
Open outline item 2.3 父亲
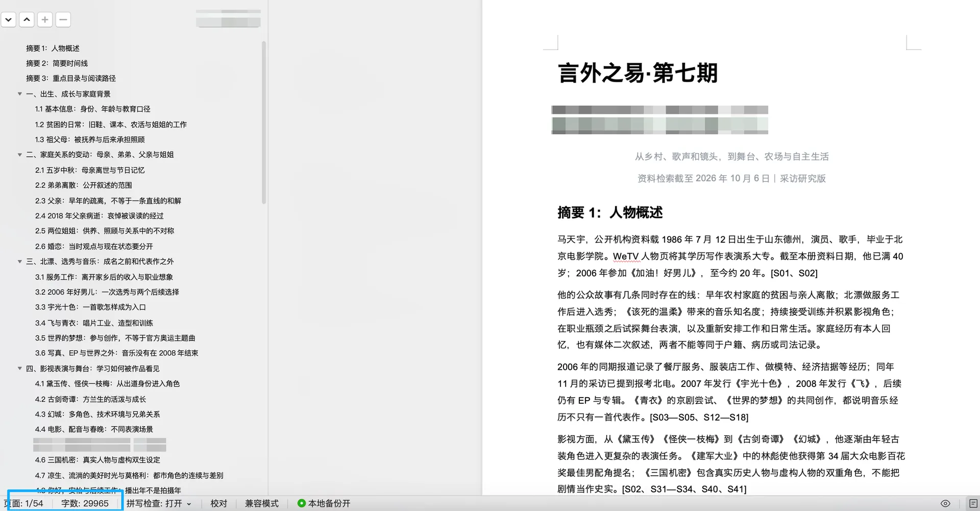click(x=108, y=201)
